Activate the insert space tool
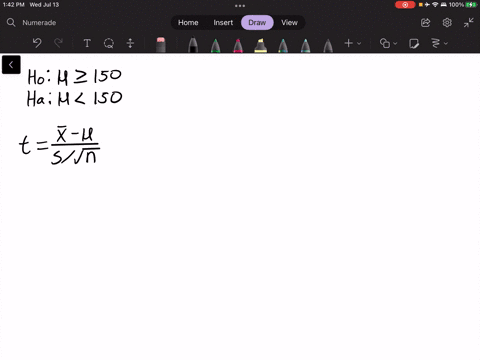 click(130, 43)
